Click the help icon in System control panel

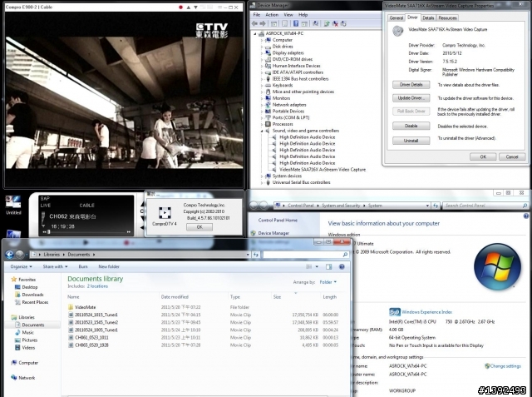[526, 216]
